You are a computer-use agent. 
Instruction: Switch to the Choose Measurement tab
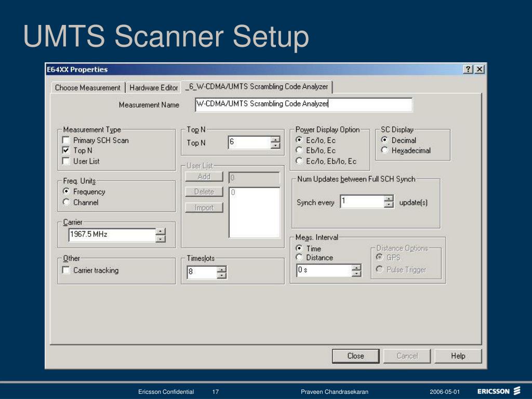tap(87, 87)
